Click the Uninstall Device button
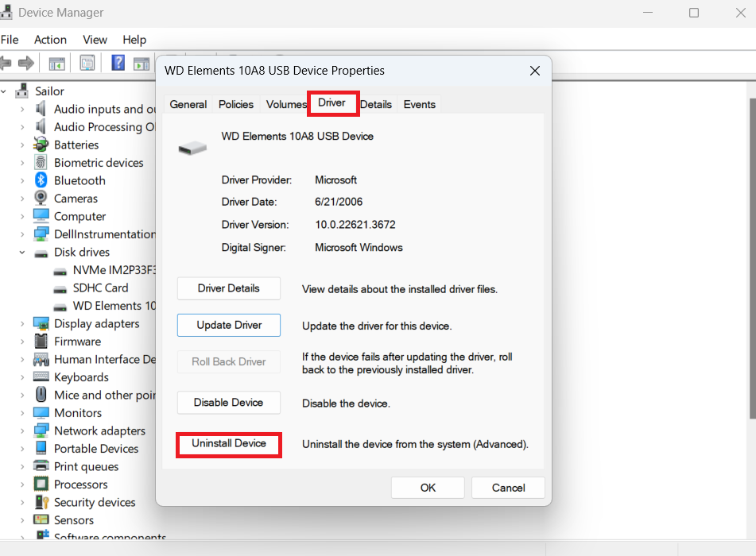Viewport: 756px width, 556px height. coord(228,443)
